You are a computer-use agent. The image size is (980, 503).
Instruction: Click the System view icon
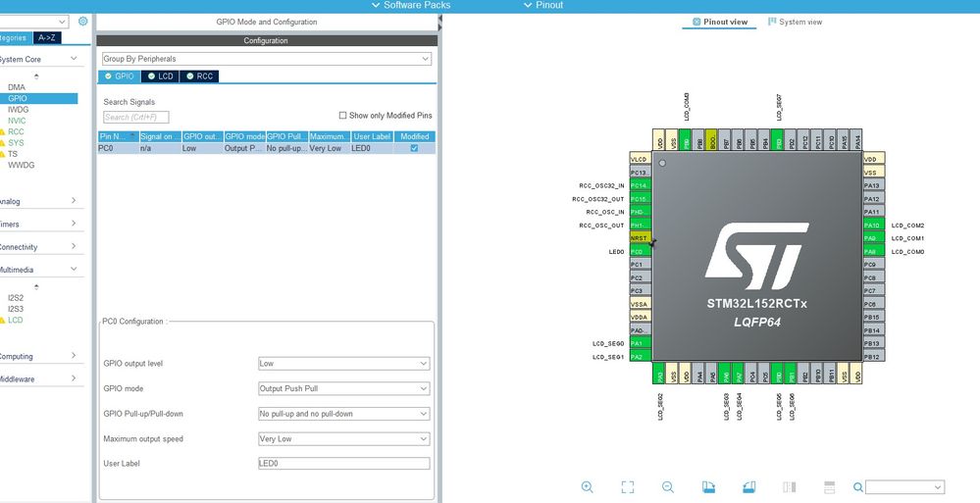(x=772, y=22)
